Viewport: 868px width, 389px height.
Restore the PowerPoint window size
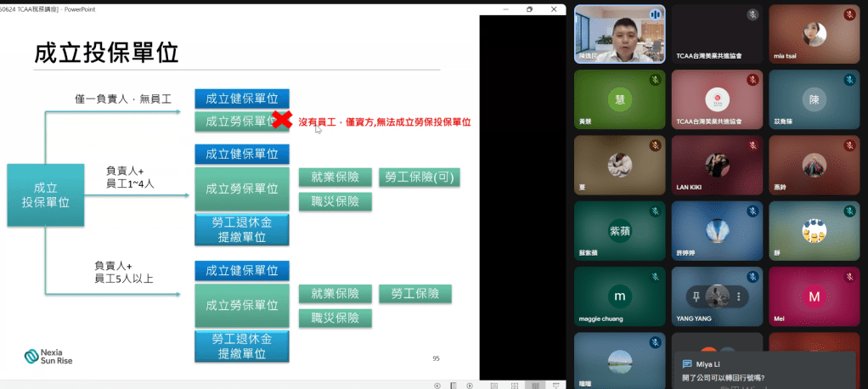[529, 8]
